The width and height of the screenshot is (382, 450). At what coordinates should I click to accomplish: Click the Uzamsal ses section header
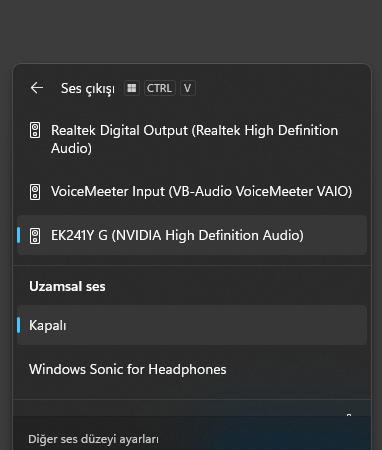point(67,286)
